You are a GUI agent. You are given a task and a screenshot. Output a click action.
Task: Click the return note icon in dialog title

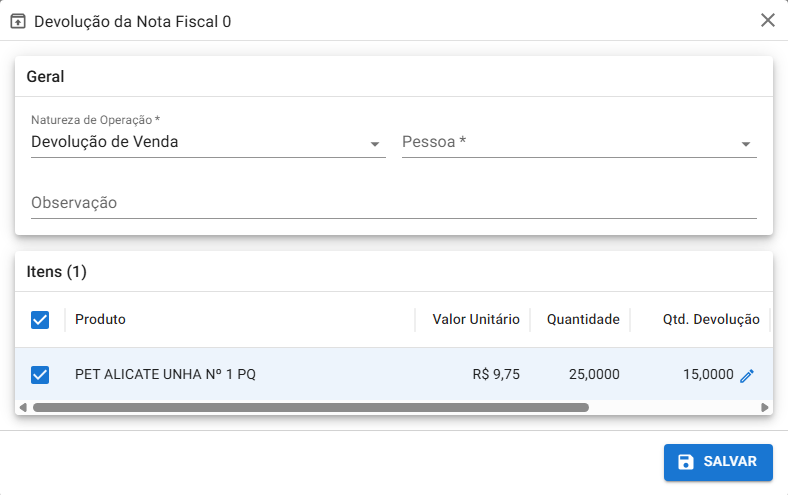(18, 21)
